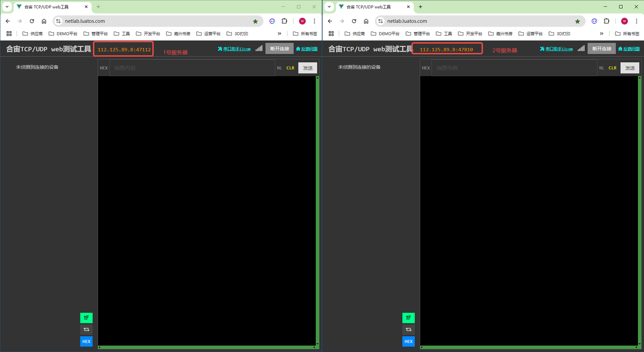644x352 pixels.
Task: Click CLR to clear log in left window
Action: click(x=290, y=68)
